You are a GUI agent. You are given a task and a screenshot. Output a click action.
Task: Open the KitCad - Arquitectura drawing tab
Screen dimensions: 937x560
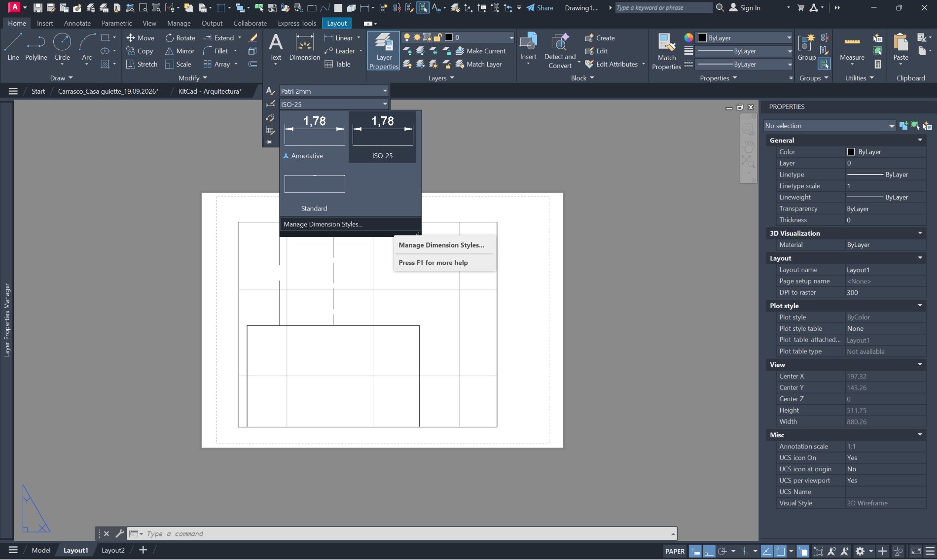(210, 91)
